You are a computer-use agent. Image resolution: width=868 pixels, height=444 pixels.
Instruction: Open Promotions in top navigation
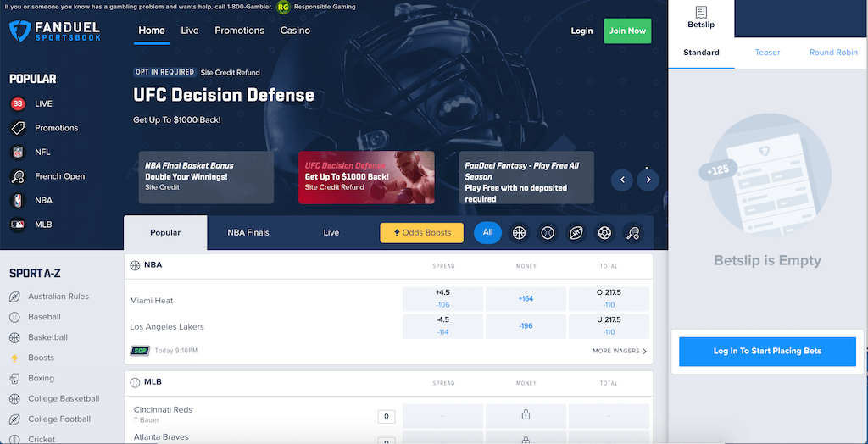pyautogui.click(x=240, y=31)
